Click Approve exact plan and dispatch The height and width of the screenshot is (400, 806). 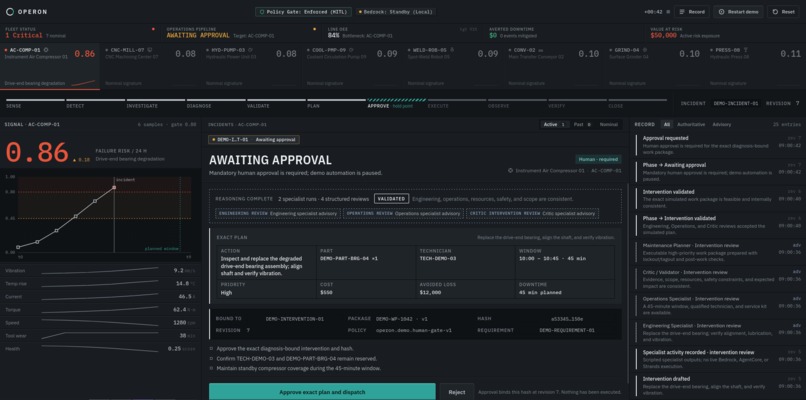tap(322, 392)
